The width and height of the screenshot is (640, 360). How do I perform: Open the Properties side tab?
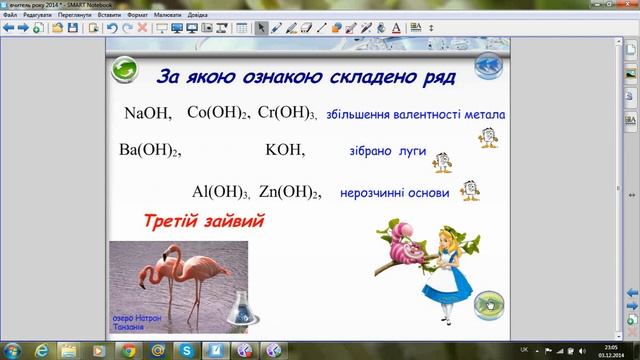coord(631,121)
